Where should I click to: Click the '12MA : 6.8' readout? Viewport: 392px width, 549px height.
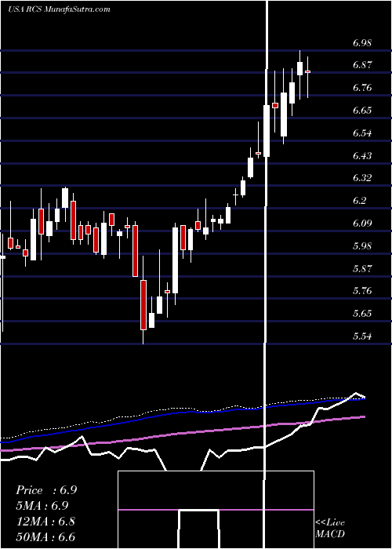point(45,521)
